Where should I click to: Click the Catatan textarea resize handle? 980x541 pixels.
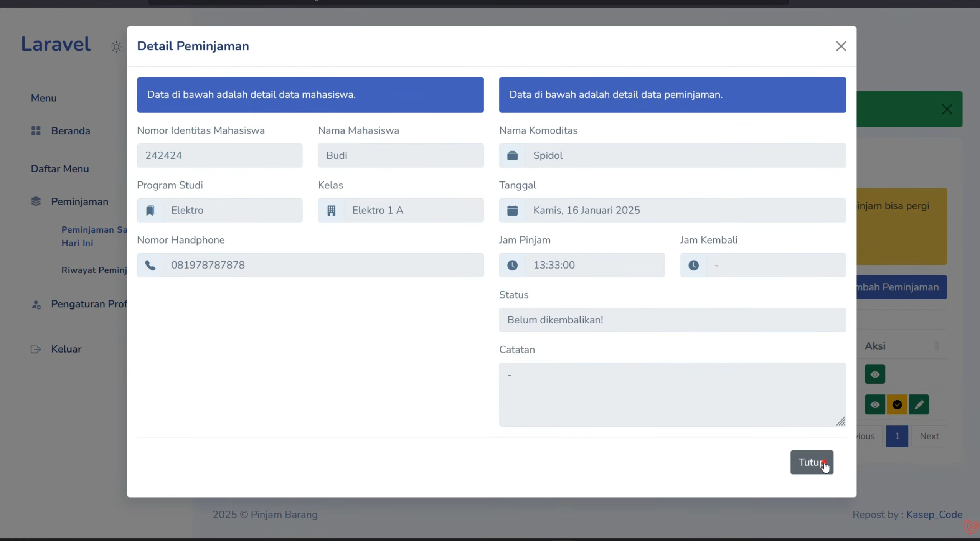(841, 421)
